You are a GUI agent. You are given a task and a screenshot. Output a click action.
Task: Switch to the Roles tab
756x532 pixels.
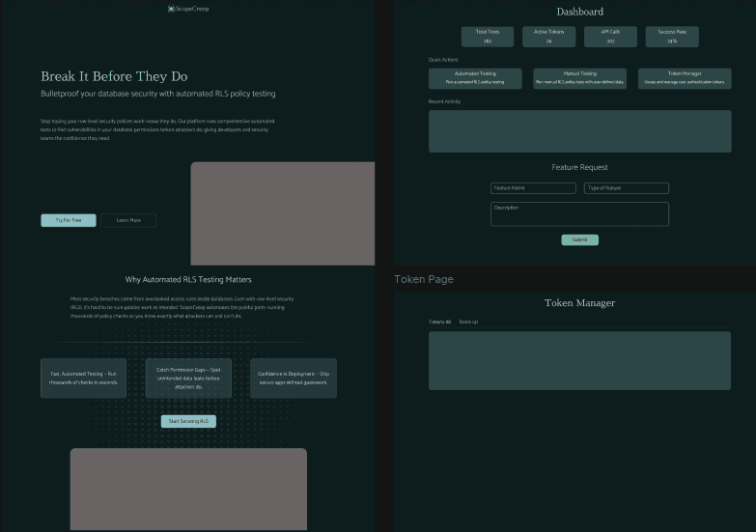(468, 322)
